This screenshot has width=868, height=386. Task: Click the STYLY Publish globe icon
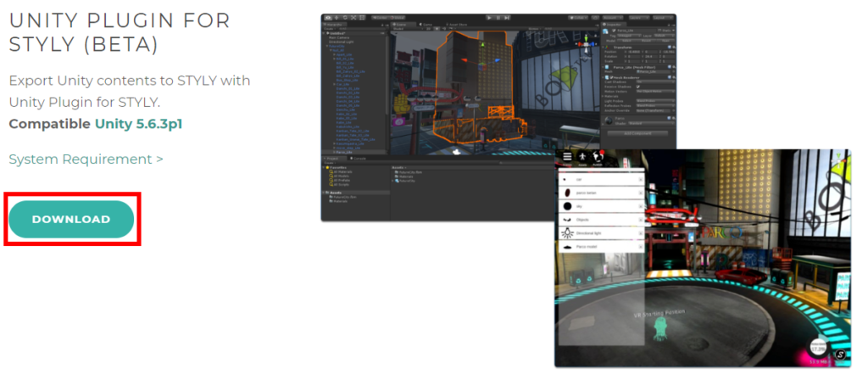click(x=598, y=157)
